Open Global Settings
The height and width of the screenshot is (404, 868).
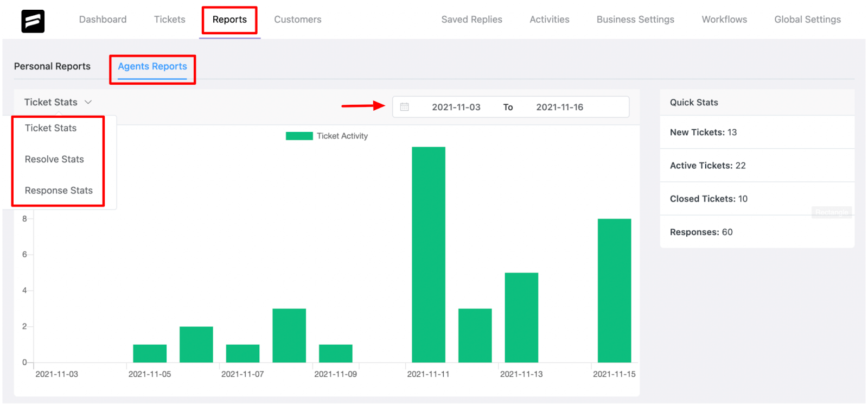pos(807,20)
